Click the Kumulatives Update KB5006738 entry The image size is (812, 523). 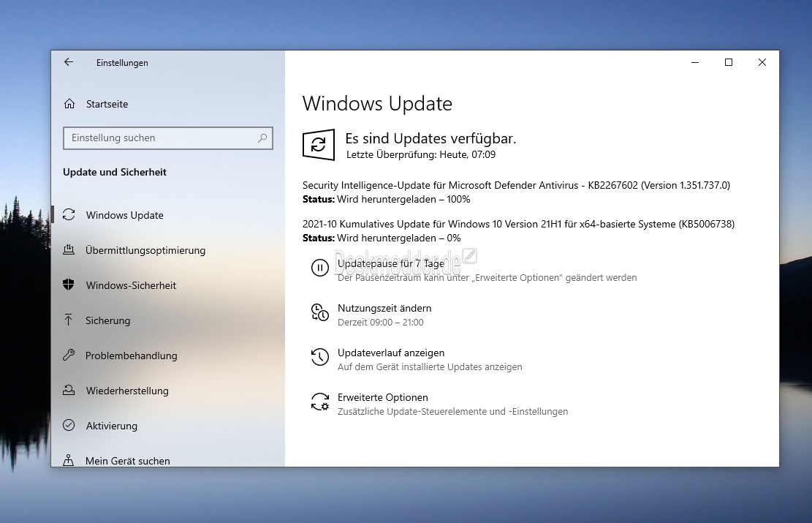coord(518,224)
